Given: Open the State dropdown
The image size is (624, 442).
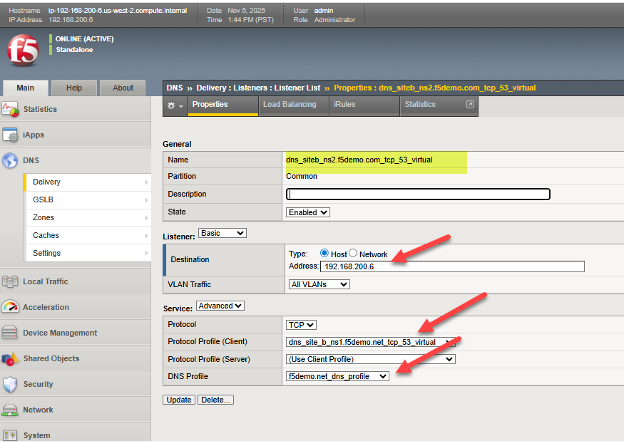Looking at the screenshot, I should coord(308,212).
